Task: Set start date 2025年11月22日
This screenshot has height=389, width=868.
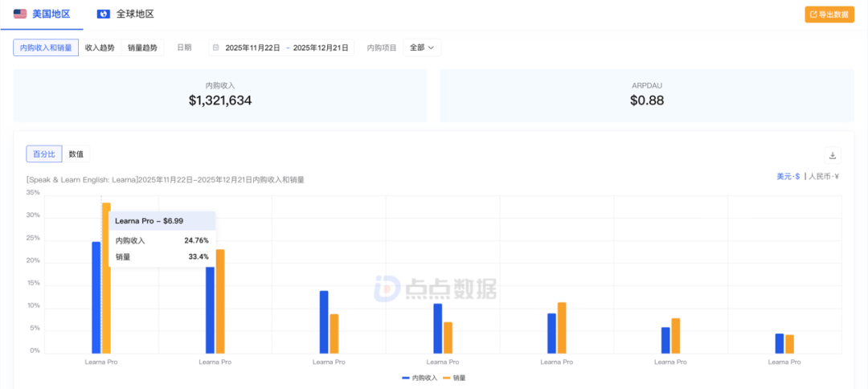Action: [x=252, y=47]
